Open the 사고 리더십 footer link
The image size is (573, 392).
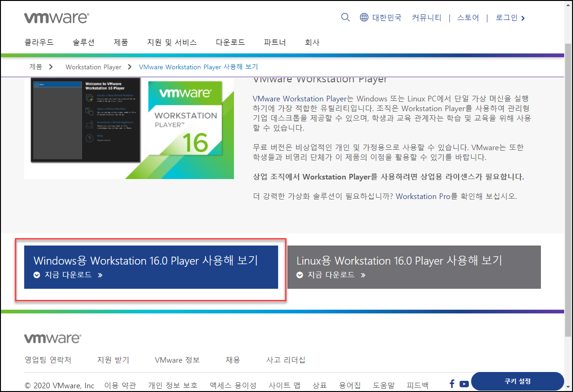click(286, 360)
